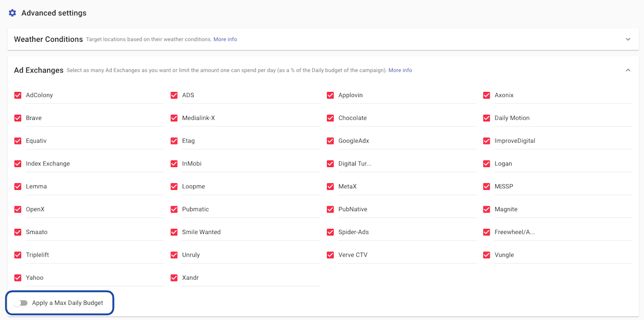Deselect the Xandr exchange checkbox
The image size is (644, 320).
tap(174, 278)
